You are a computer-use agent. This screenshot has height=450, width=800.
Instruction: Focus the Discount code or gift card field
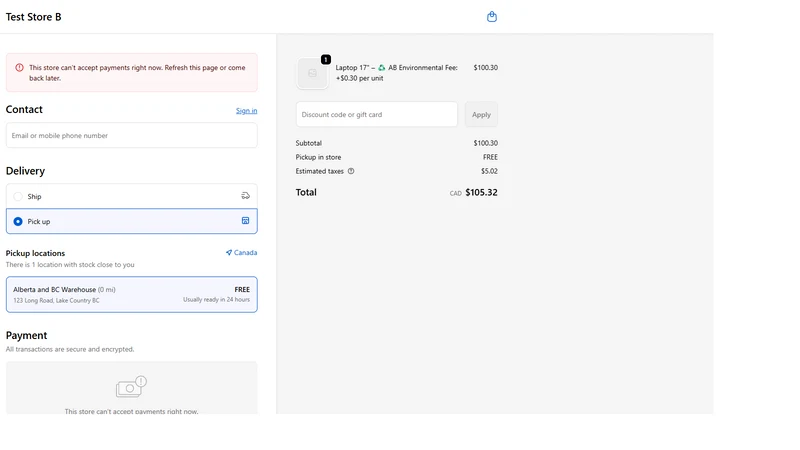[x=377, y=115]
